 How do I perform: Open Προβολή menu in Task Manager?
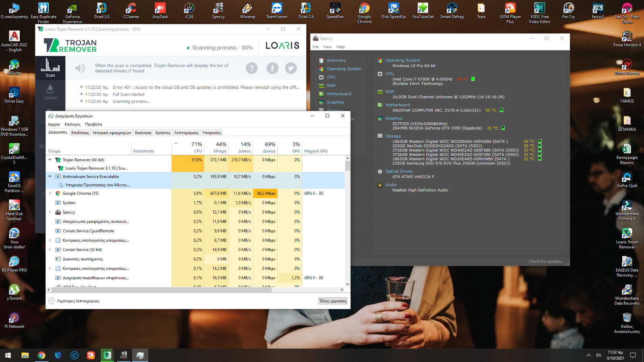click(93, 125)
